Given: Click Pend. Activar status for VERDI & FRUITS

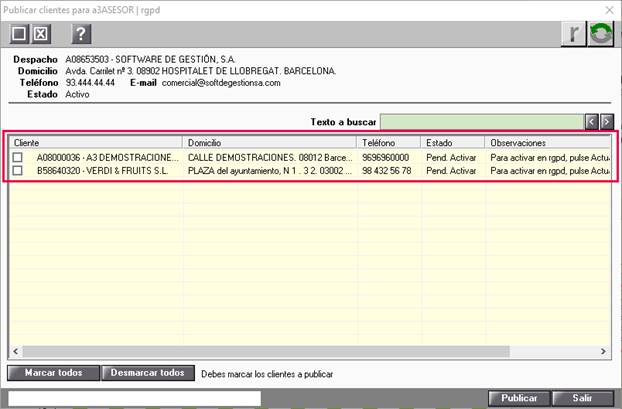Looking at the screenshot, I should 451,171.
